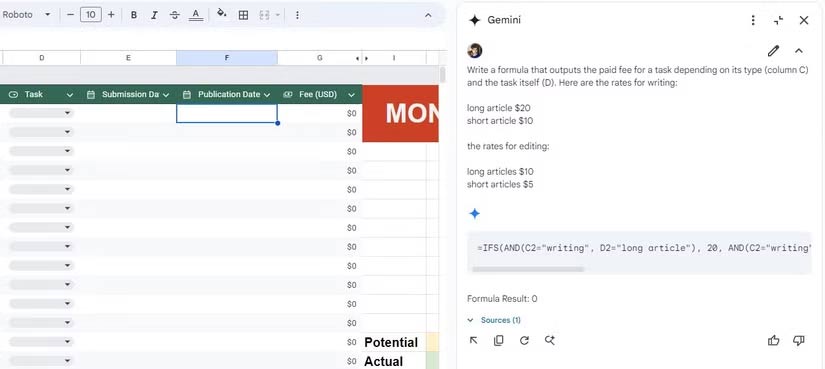Open the Roboto font dropdown
This screenshot has width=825, height=369.
click(26, 15)
